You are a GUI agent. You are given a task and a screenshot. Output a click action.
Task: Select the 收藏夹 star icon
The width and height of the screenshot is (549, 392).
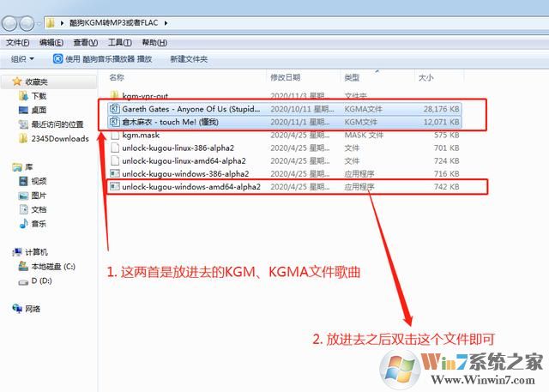point(17,81)
